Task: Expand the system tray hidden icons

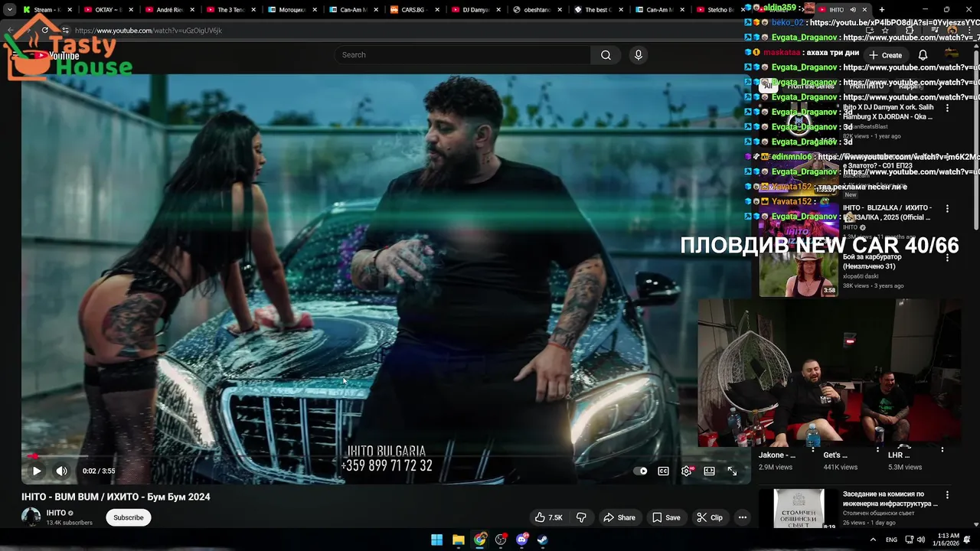Action: [873, 540]
